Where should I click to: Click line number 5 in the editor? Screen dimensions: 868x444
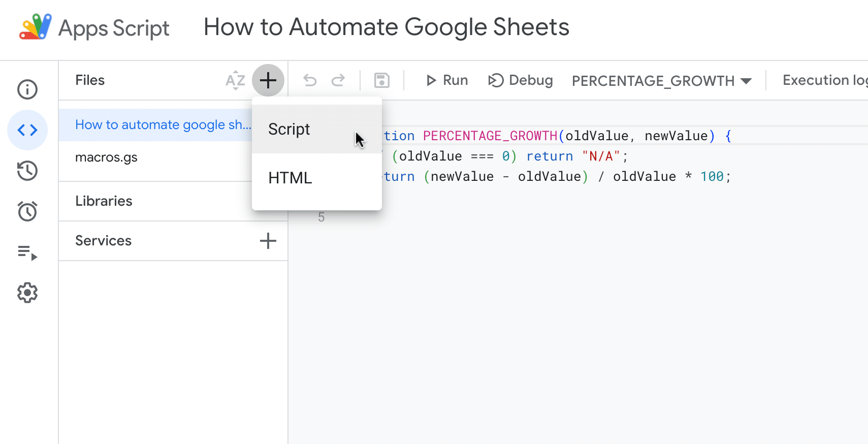click(x=321, y=217)
